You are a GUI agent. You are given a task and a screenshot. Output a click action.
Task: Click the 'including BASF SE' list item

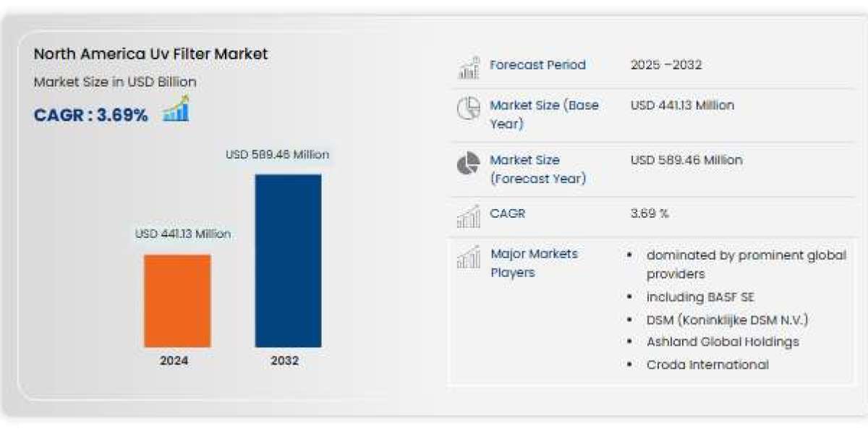click(x=700, y=297)
